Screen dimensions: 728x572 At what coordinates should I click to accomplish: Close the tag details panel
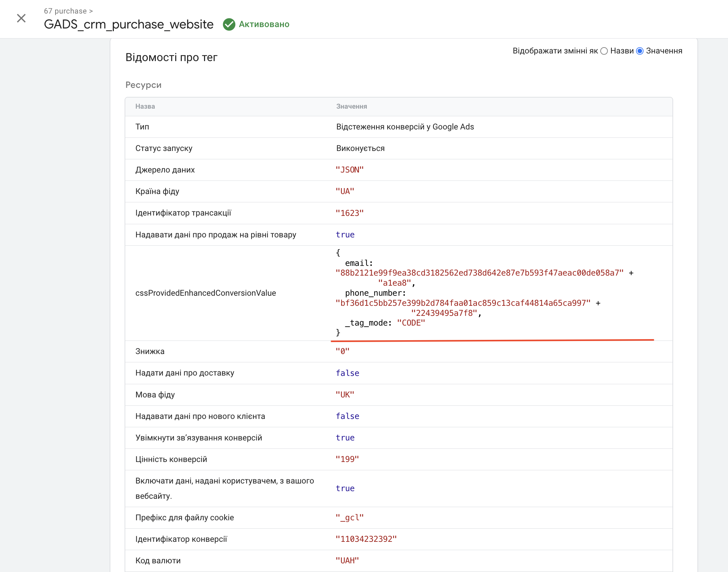[x=21, y=18]
